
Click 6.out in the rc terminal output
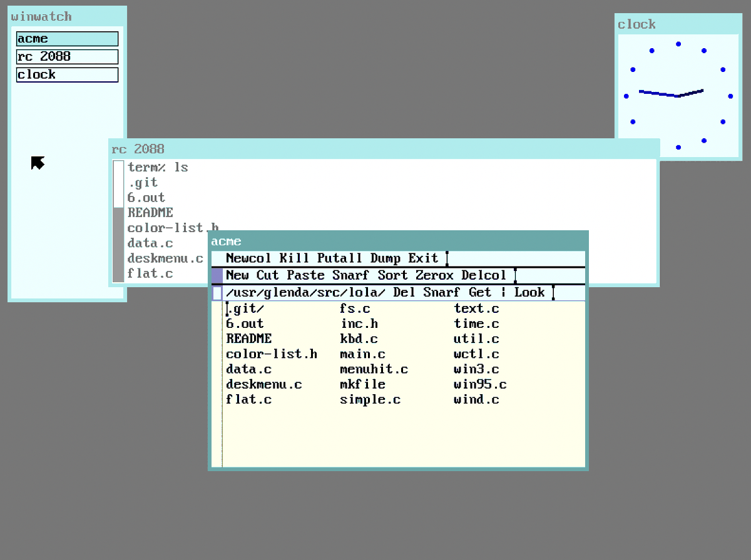(146, 198)
